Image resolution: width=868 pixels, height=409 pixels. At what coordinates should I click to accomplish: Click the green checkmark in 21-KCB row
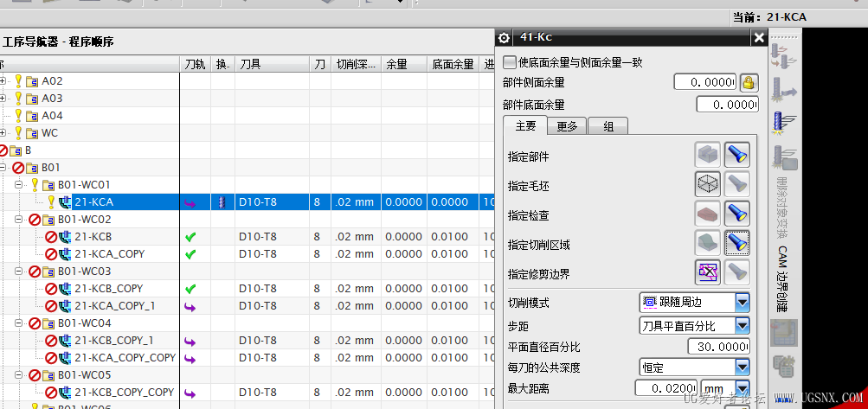pyautogui.click(x=190, y=238)
